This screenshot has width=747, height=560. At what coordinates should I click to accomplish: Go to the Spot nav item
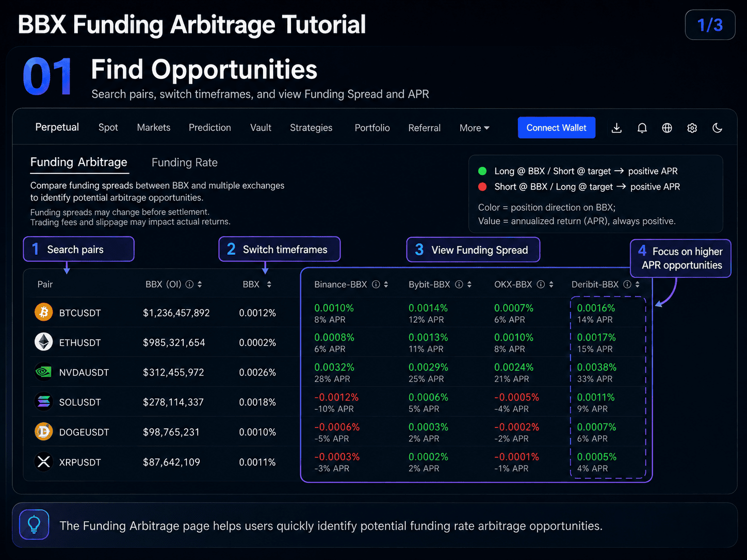pos(108,127)
